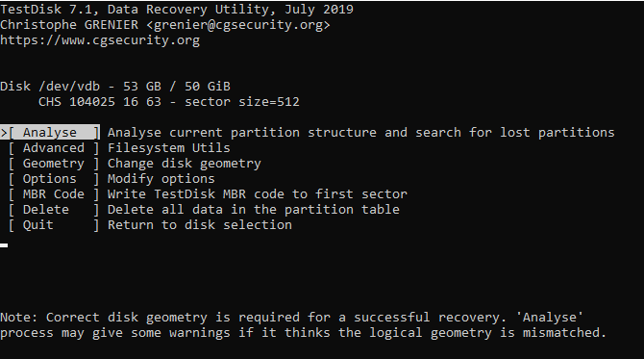
Task: Click the Disk /dev/vdb info line
Action: pos(115,87)
